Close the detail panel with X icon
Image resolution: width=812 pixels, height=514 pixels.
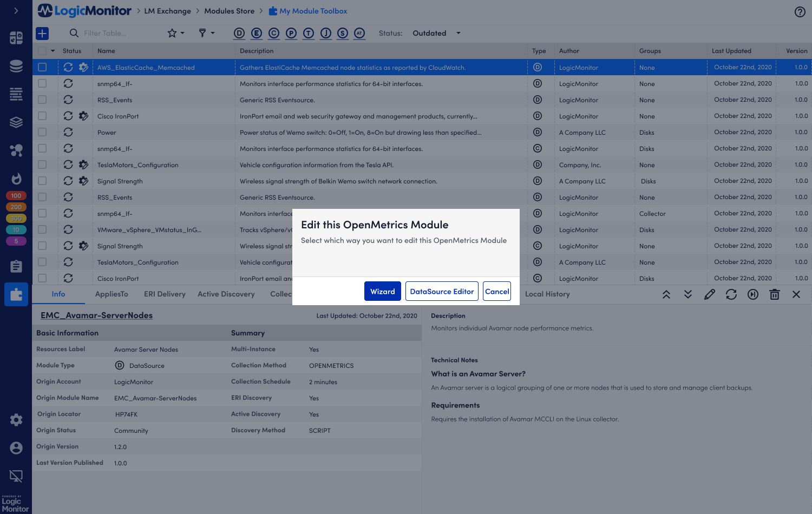click(x=796, y=294)
